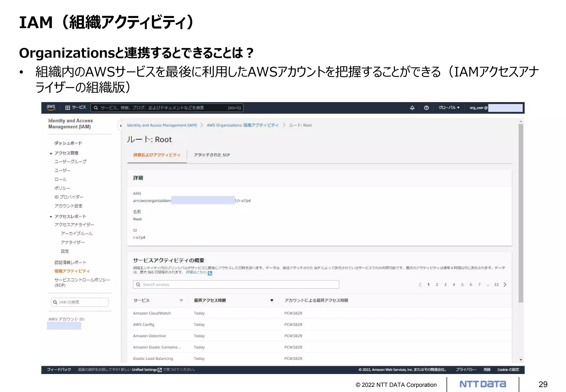The width and height of the screenshot is (566, 392).
Task: Sort by サービス column arrow
Action: pos(181,300)
